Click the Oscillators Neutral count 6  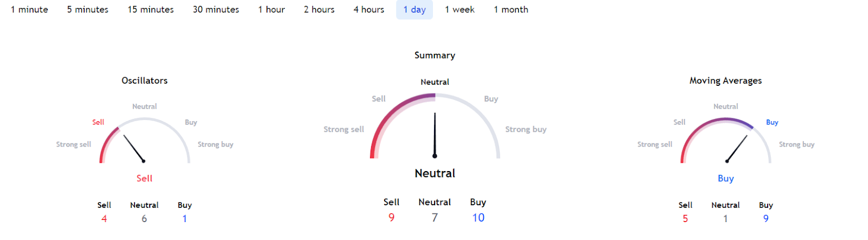click(144, 219)
